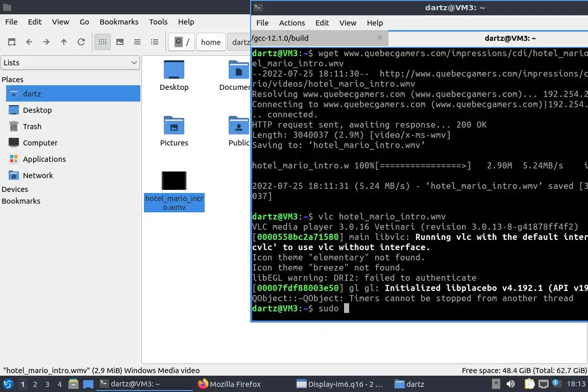This screenshot has height=392, width=588.
Task: Launch file manager from panel quicklaunch
Action: (73, 384)
